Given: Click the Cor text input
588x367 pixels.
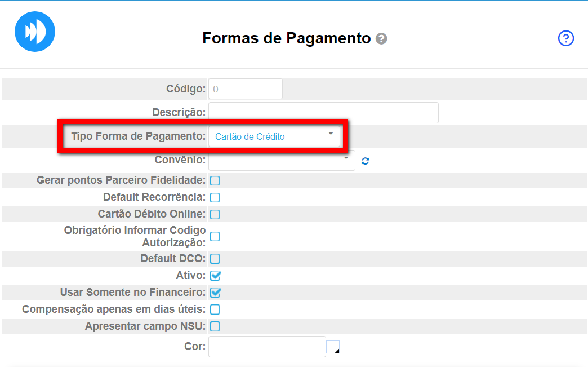Looking at the screenshot, I should [267, 347].
